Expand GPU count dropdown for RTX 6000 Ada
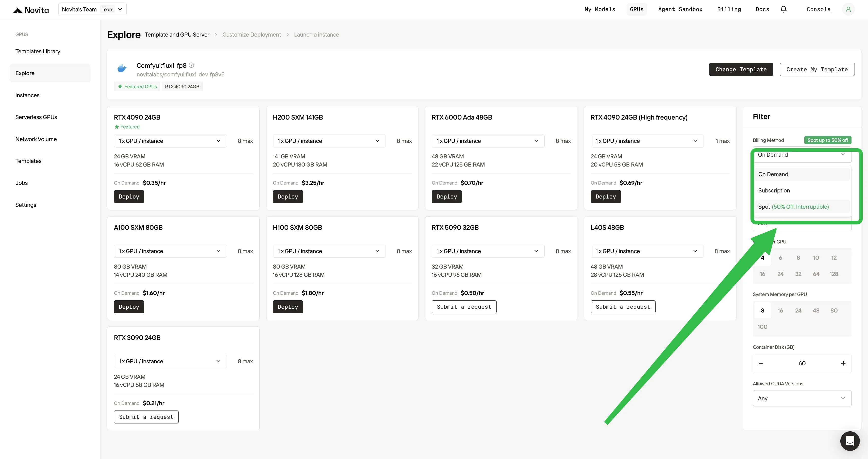 click(488, 141)
